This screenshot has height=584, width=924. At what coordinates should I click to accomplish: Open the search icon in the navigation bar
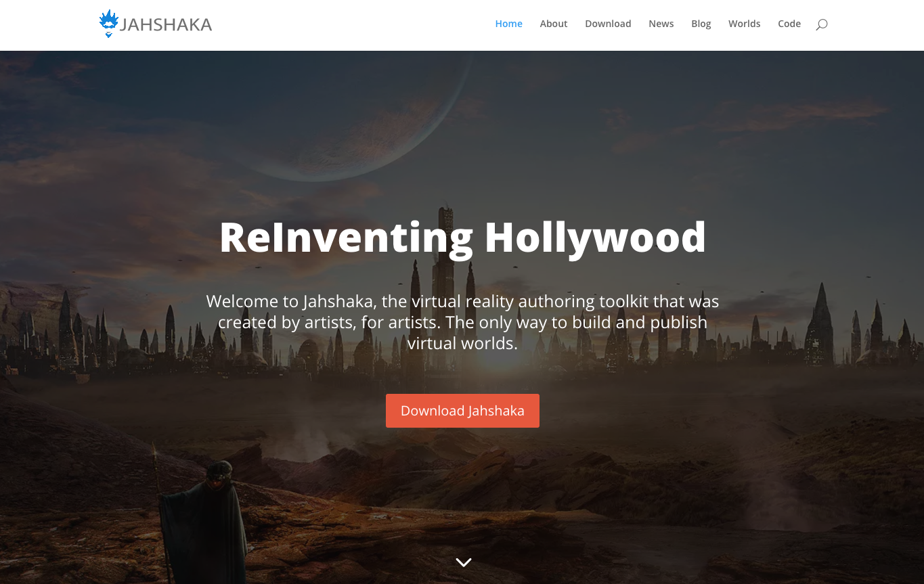pos(821,24)
